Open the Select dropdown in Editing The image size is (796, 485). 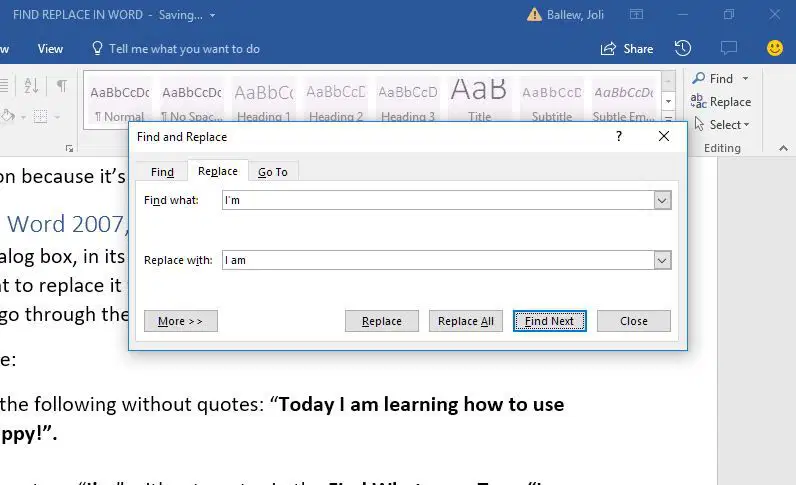722,124
